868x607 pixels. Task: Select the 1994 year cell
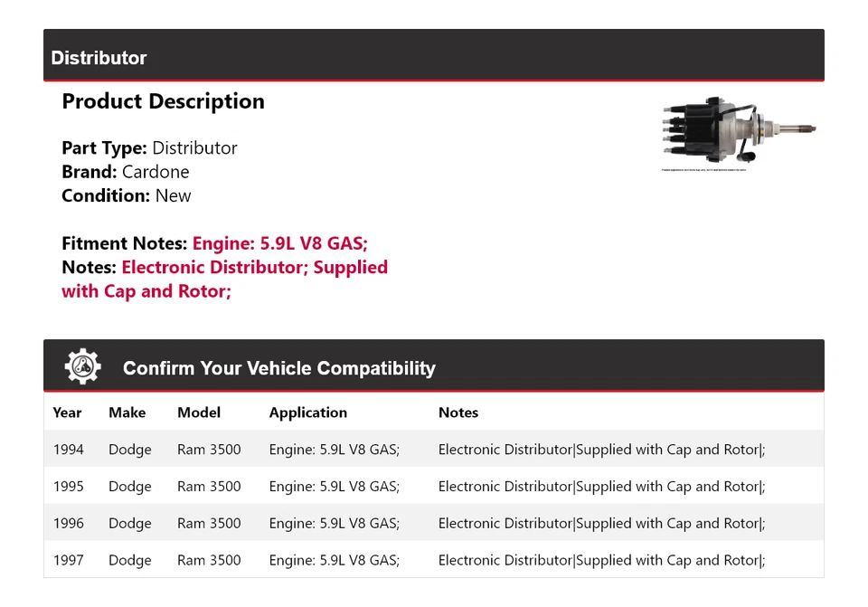tap(68, 450)
